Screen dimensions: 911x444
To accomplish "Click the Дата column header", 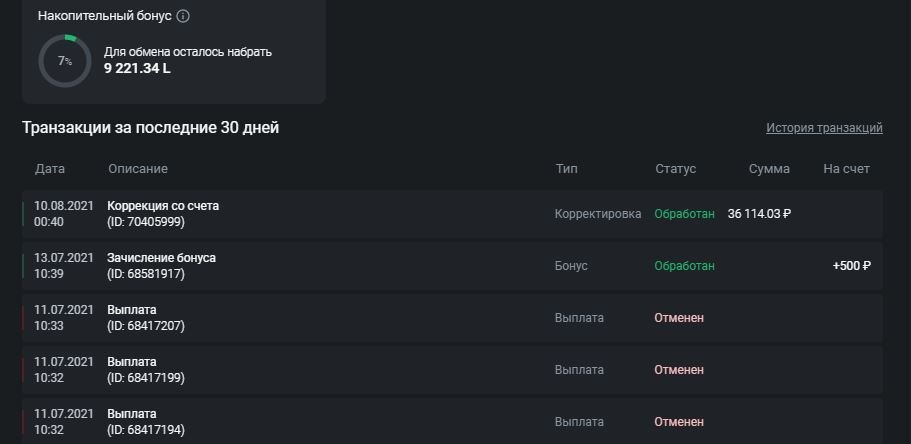I will pyautogui.click(x=50, y=169).
